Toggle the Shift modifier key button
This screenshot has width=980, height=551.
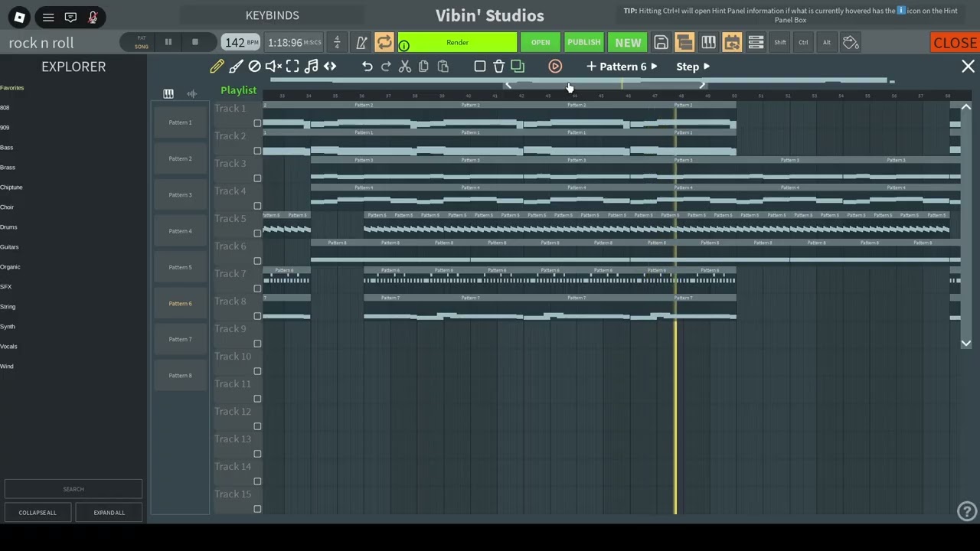(779, 43)
